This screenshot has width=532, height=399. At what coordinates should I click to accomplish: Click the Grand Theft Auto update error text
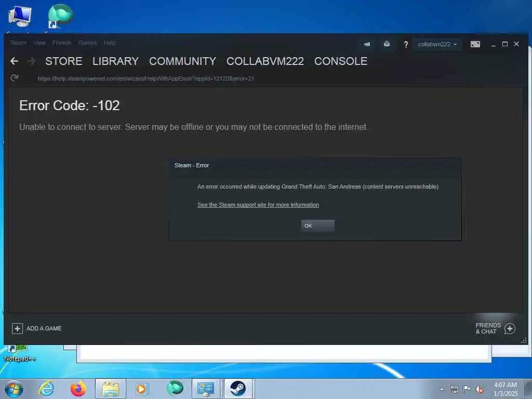click(x=318, y=187)
